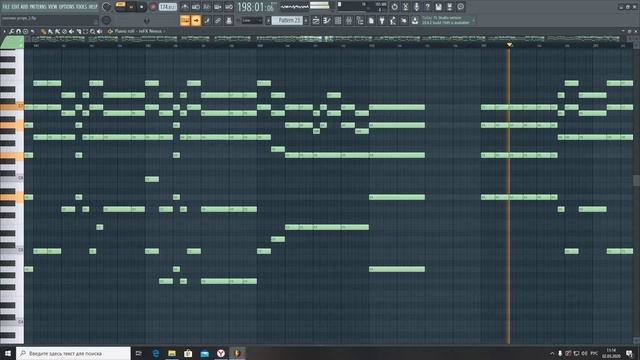The image size is (640, 360).
Task: Open the PATTERNS menu
Action: coord(38,7)
